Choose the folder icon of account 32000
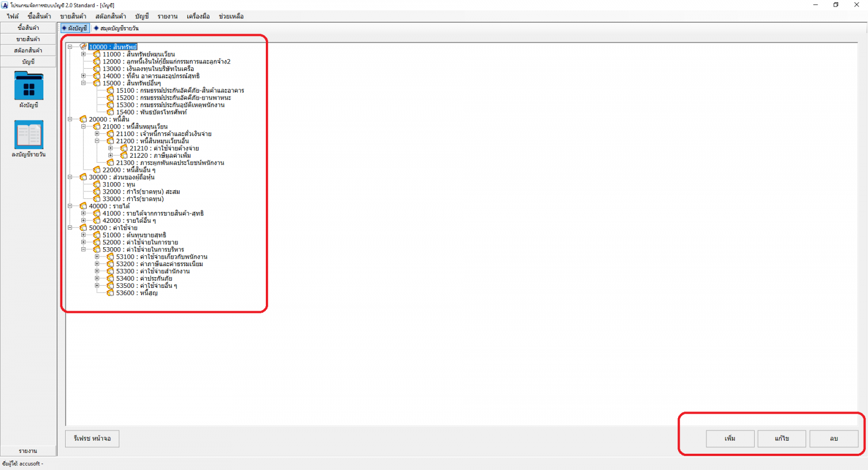This screenshot has height=470, width=868. click(97, 191)
